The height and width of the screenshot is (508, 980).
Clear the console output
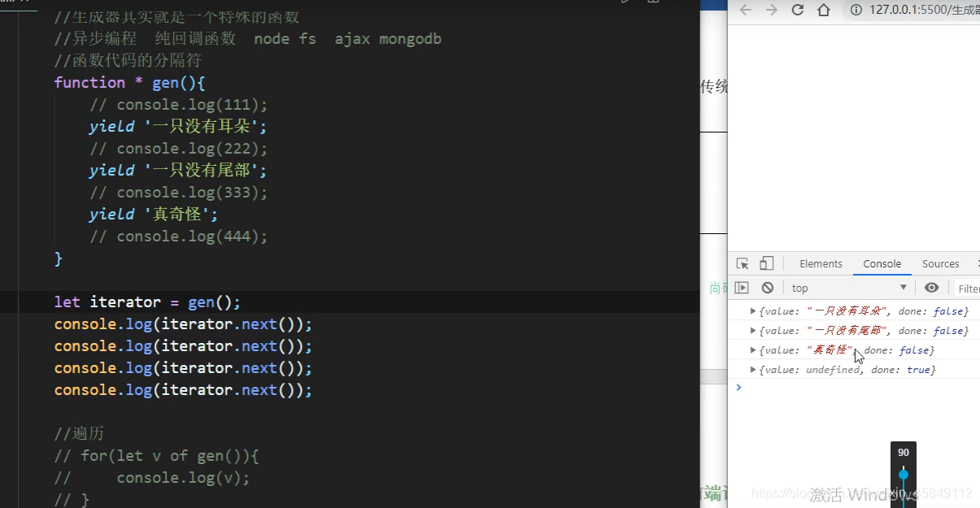tap(767, 288)
